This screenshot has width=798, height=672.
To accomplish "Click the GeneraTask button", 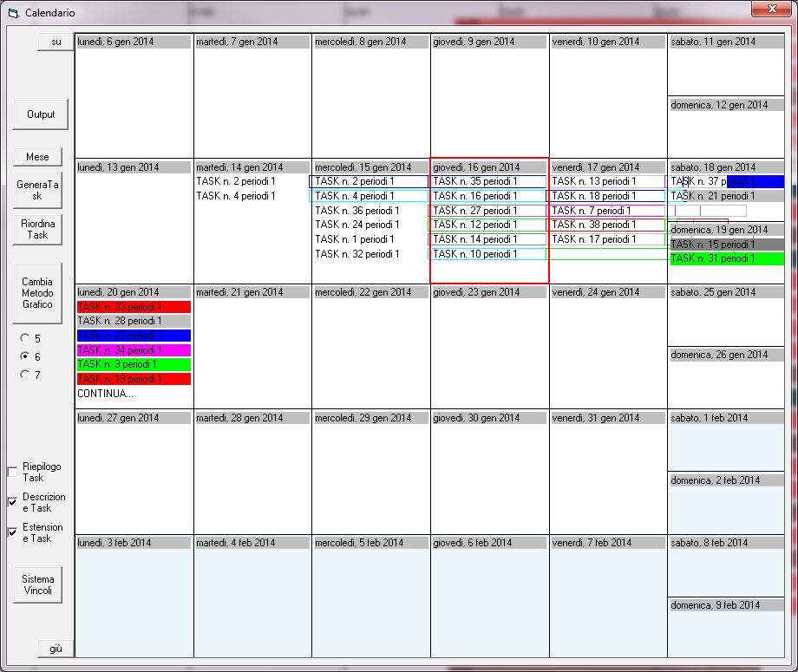I will coord(37,190).
